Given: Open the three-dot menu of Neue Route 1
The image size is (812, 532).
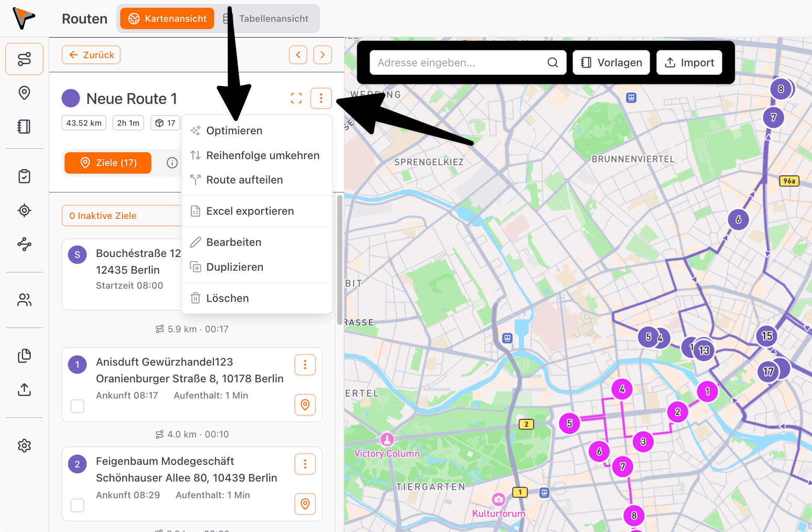Looking at the screenshot, I should [321, 98].
